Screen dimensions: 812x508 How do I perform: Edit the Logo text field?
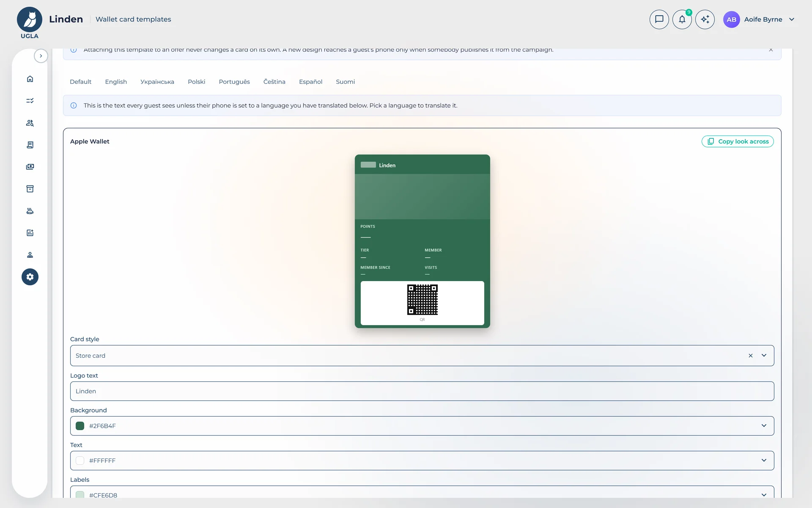(x=422, y=391)
